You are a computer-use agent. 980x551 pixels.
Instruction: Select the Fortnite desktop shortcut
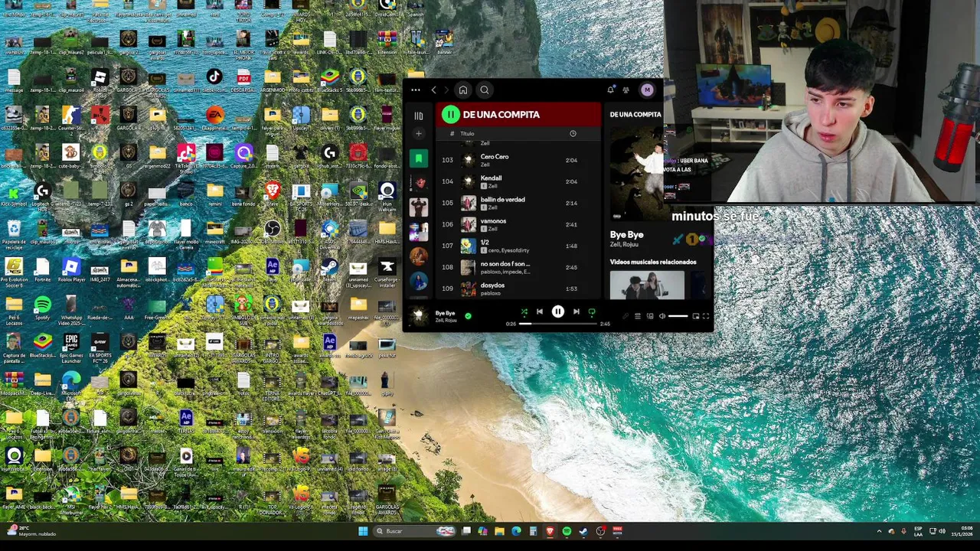point(42,270)
